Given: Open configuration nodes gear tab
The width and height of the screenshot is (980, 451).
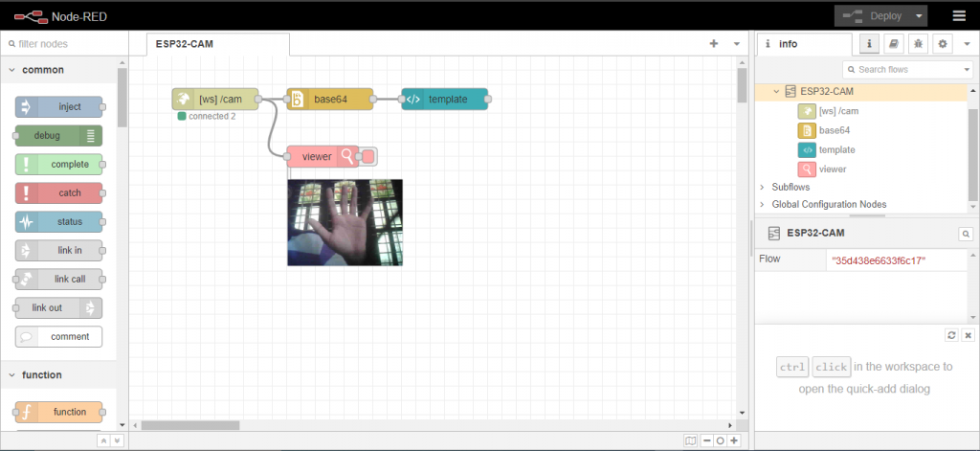Looking at the screenshot, I should coord(942,44).
